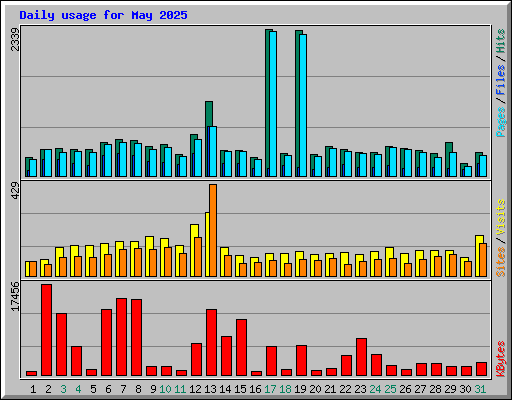Click the "429" sites axis maximum
512x400 pixels.
pos(15,191)
